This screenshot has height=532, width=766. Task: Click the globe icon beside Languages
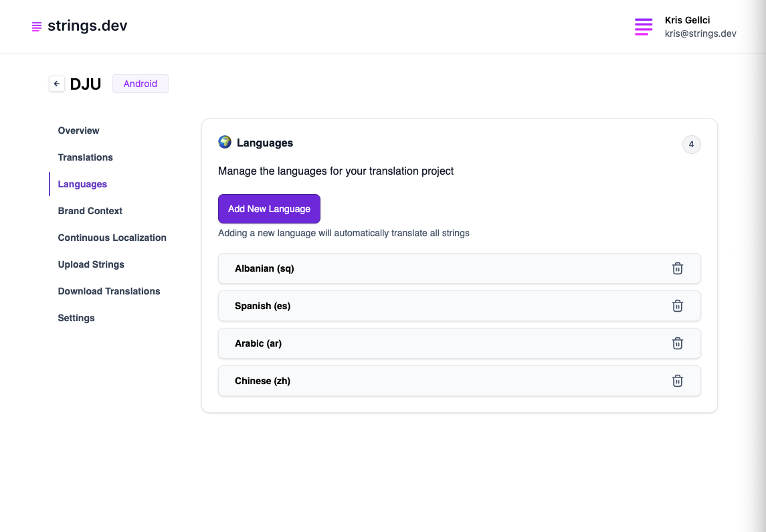(225, 142)
